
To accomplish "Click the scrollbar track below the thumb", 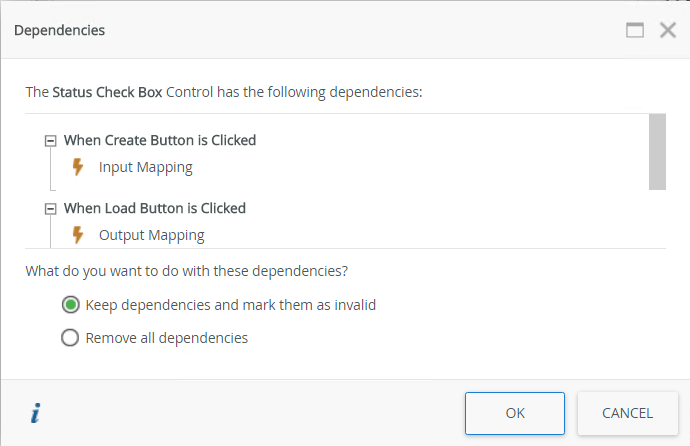I will pyautogui.click(x=657, y=218).
